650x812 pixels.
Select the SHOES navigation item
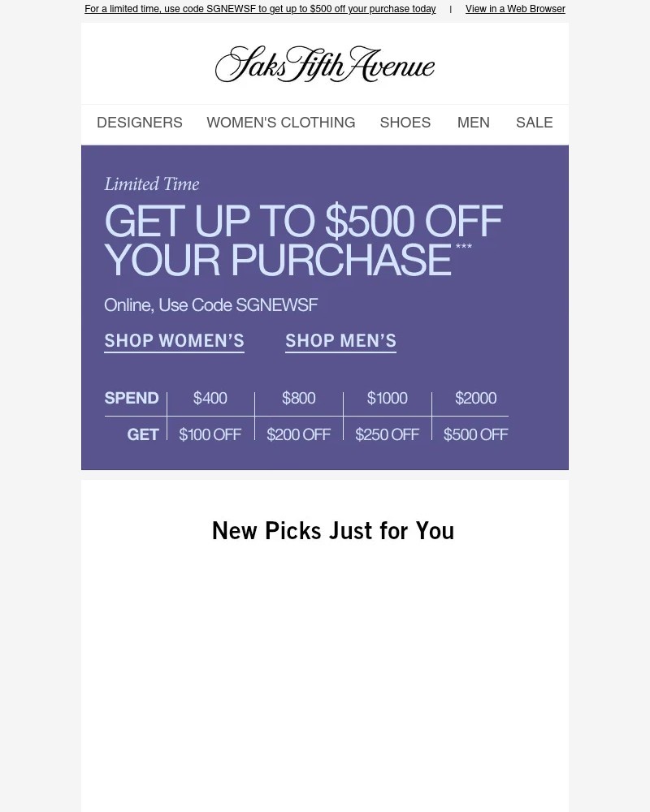[x=405, y=123]
